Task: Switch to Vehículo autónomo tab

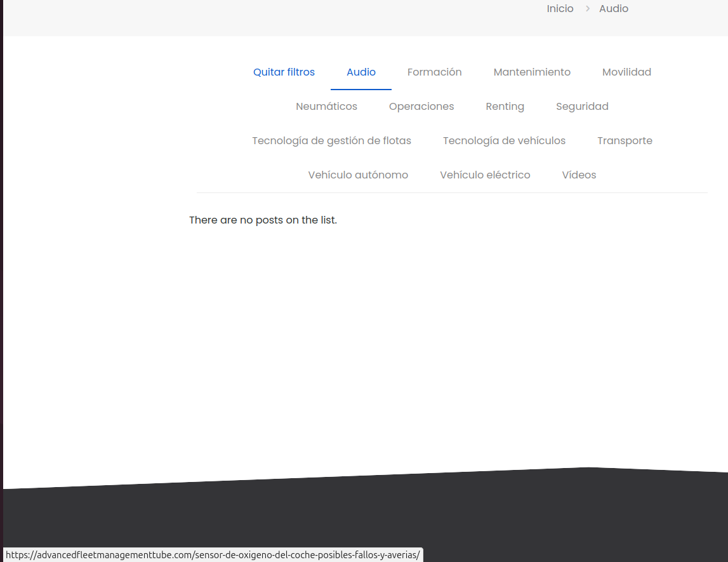Action: [x=358, y=175]
